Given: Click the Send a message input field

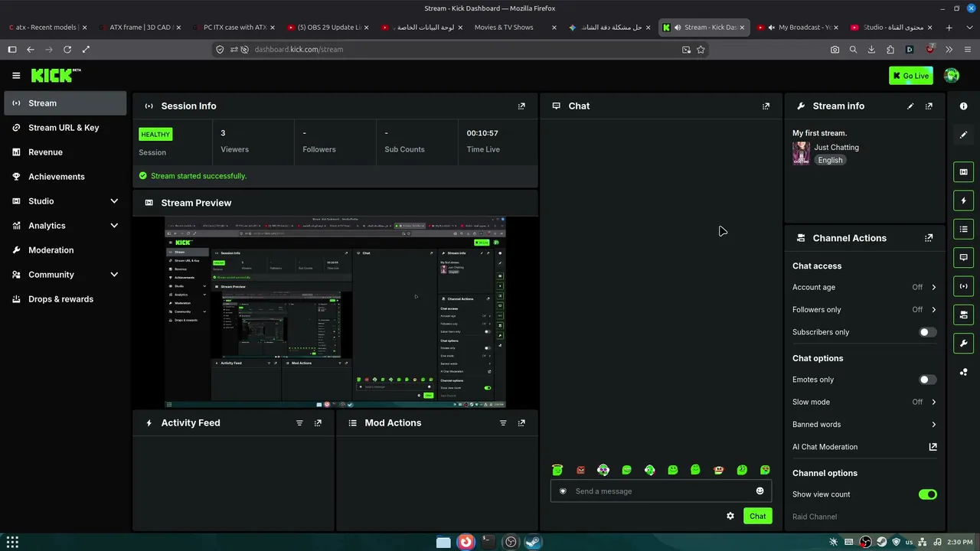Looking at the screenshot, I should click(661, 491).
